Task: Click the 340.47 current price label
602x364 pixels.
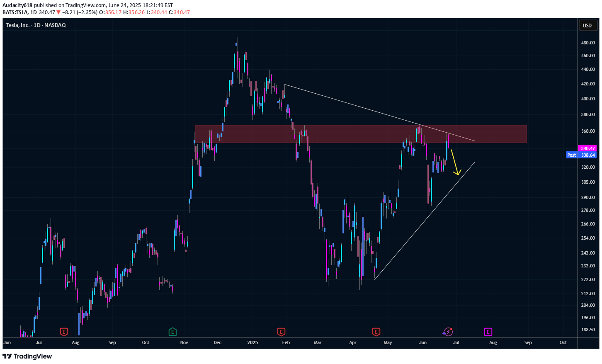Action: tap(587, 148)
